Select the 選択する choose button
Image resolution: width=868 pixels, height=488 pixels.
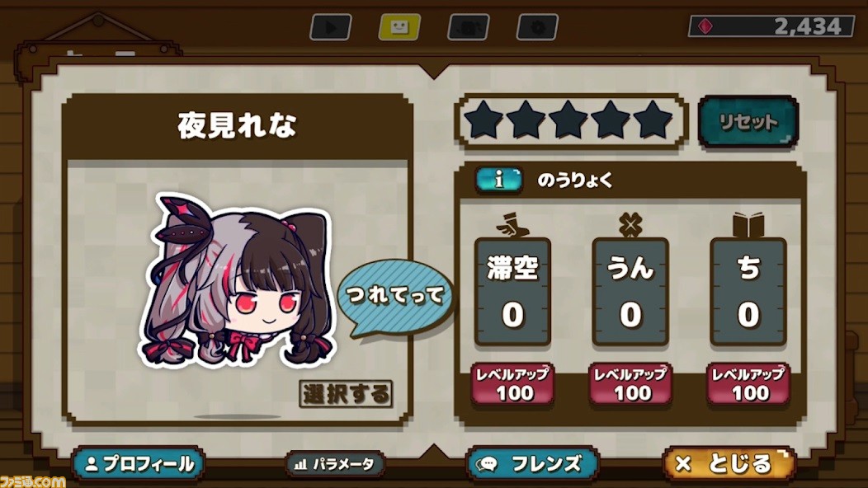(346, 394)
